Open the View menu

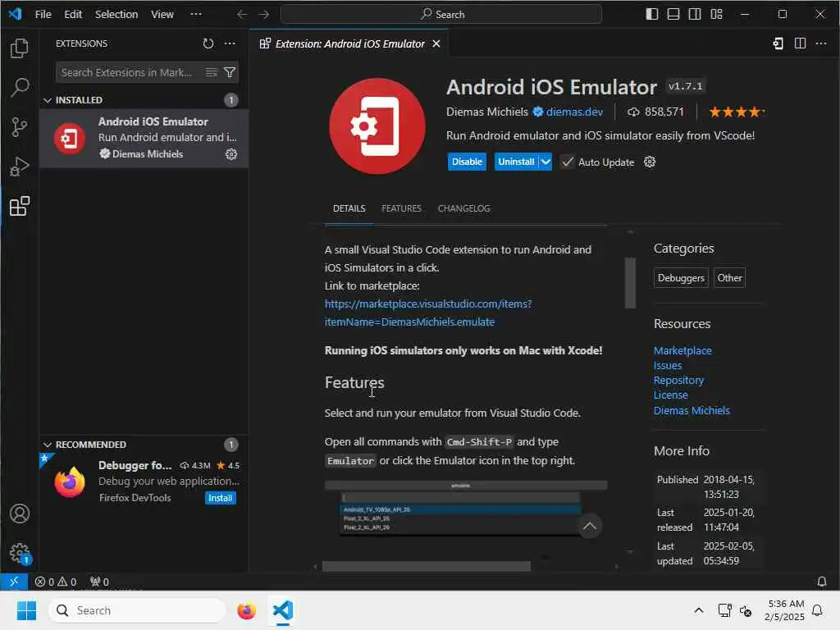162,15
